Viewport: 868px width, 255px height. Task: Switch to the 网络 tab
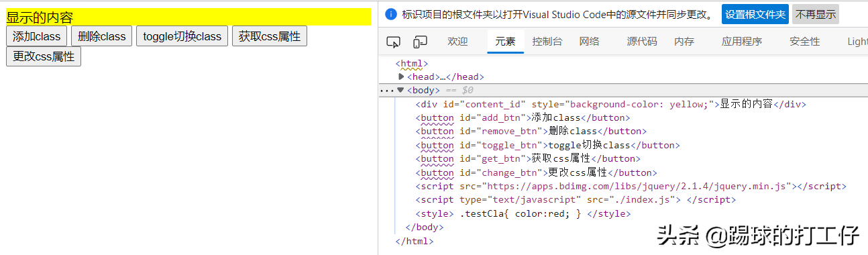coord(589,42)
